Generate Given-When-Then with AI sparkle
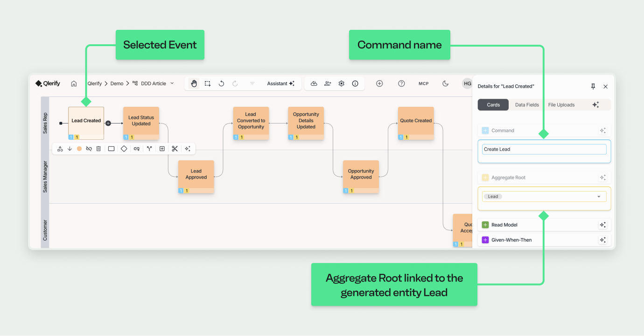The height and width of the screenshot is (336, 644). coord(603,240)
